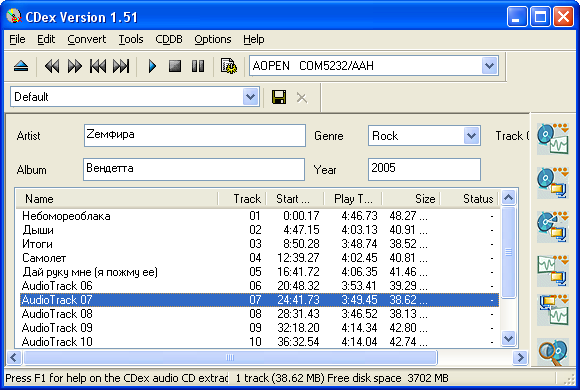The image size is (580, 390).
Task: Click the size value 42.80 cell
Action: pyautogui.click(x=408, y=328)
